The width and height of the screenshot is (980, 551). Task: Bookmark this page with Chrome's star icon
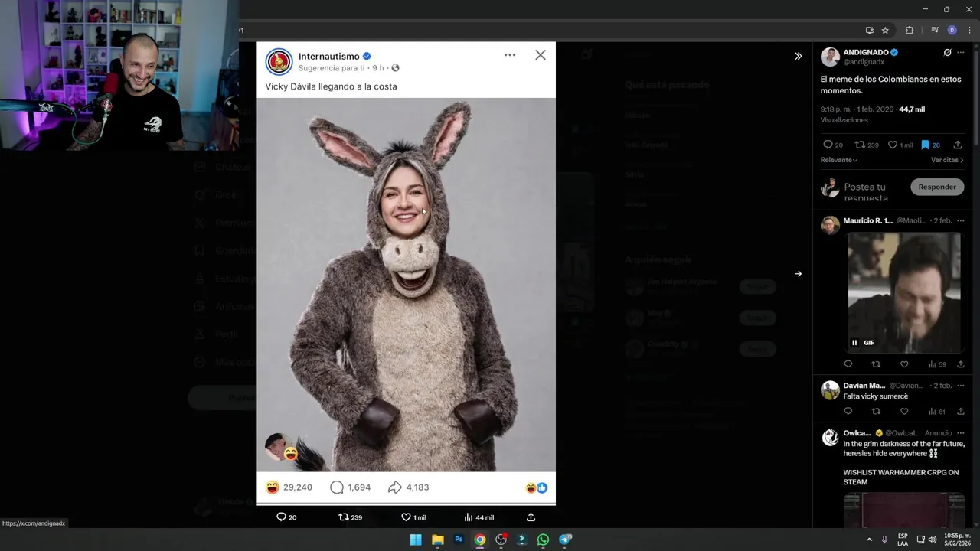[x=885, y=31]
